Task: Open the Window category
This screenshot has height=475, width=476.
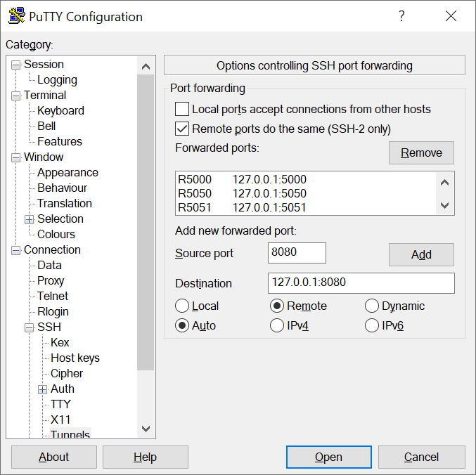Action: pyautogui.click(x=44, y=157)
